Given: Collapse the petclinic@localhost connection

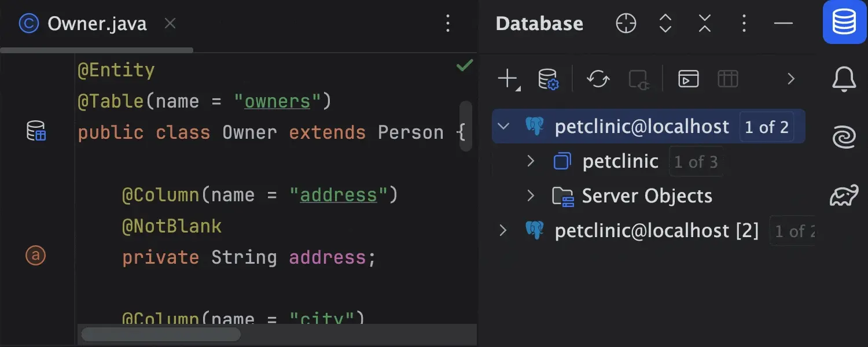Looking at the screenshot, I should [x=503, y=126].
